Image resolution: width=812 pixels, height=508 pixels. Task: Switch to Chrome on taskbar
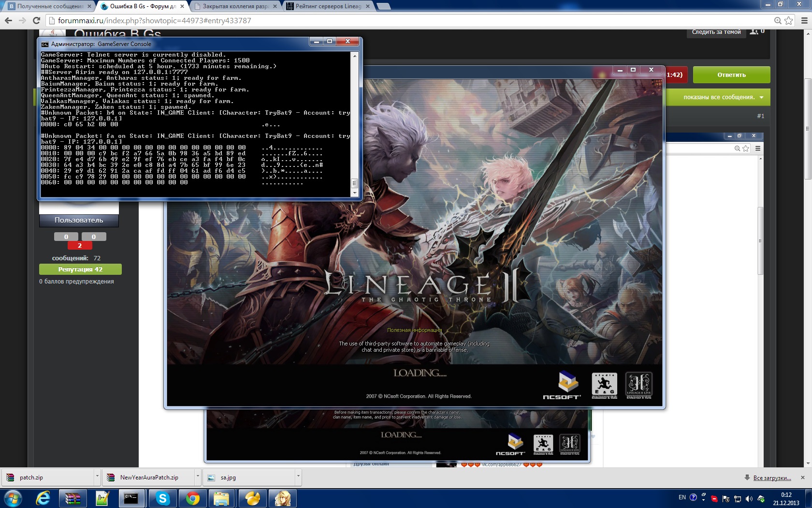tap(192, 498)
